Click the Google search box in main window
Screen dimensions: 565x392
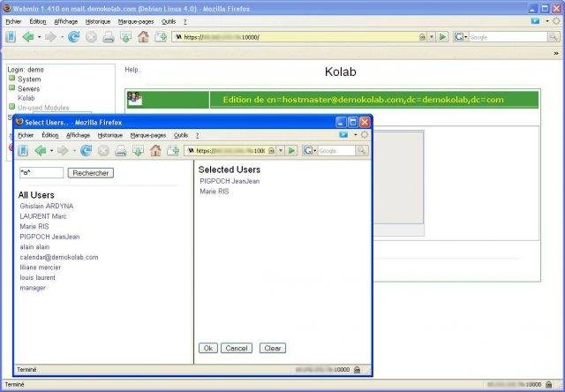click(508, 37)
